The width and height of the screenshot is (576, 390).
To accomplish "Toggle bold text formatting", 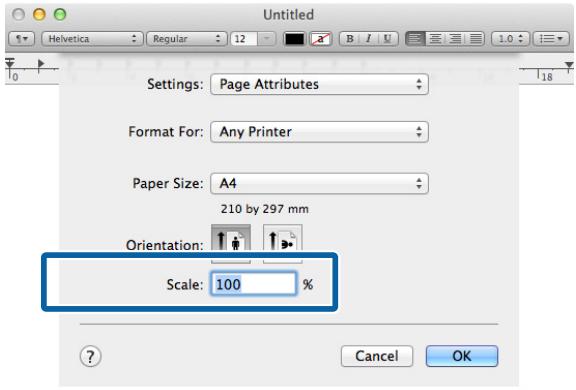I will point(349,39).
